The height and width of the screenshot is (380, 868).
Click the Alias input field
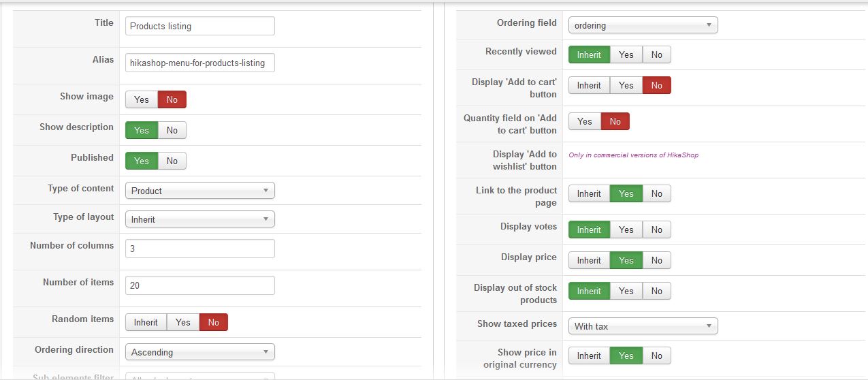pos(199,63)
